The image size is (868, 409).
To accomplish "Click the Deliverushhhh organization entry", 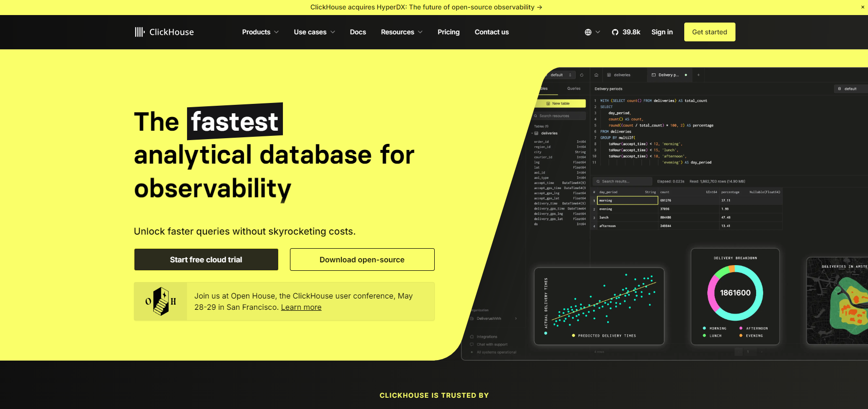I will [x=493, y=318].
